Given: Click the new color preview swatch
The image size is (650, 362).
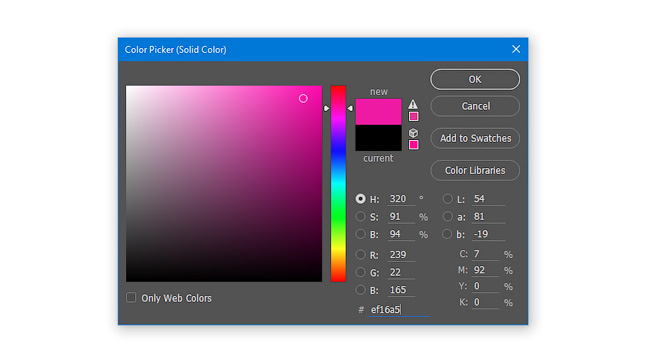Looking at the screenshot, I should coord(378,112).
